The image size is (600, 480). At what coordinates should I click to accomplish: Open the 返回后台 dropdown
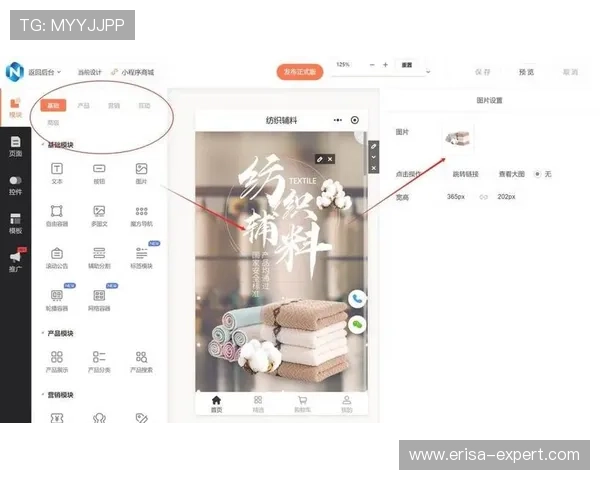pos(44,72)
